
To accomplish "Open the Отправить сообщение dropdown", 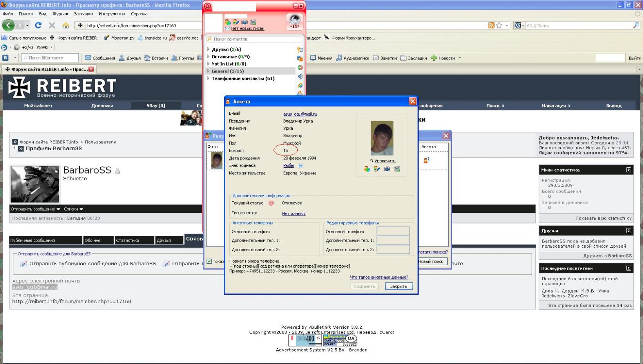I will pos(35,209).
